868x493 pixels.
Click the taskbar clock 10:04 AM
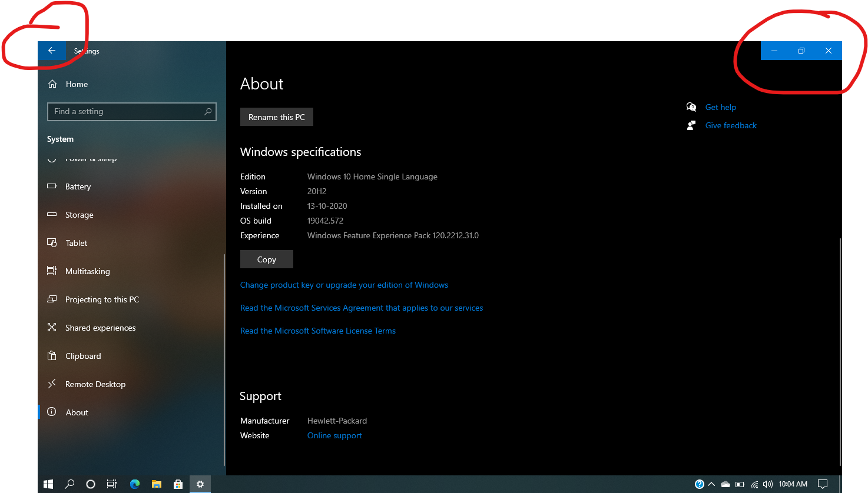793,484
